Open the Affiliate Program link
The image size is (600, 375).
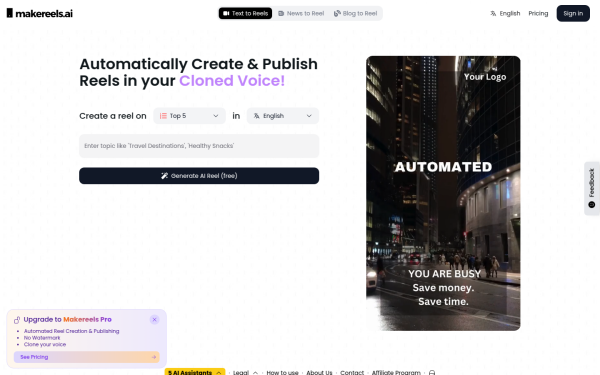point(396,372)
